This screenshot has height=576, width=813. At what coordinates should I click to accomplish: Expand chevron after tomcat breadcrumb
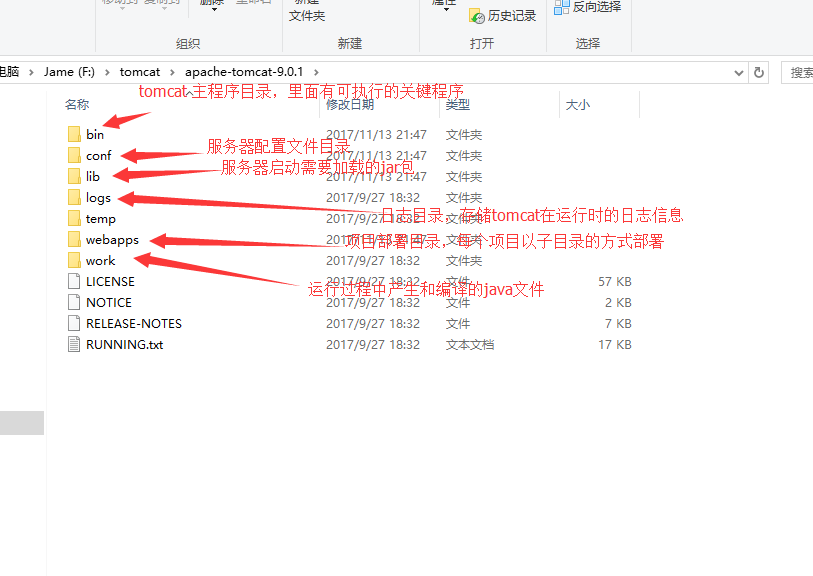point(173,72)
